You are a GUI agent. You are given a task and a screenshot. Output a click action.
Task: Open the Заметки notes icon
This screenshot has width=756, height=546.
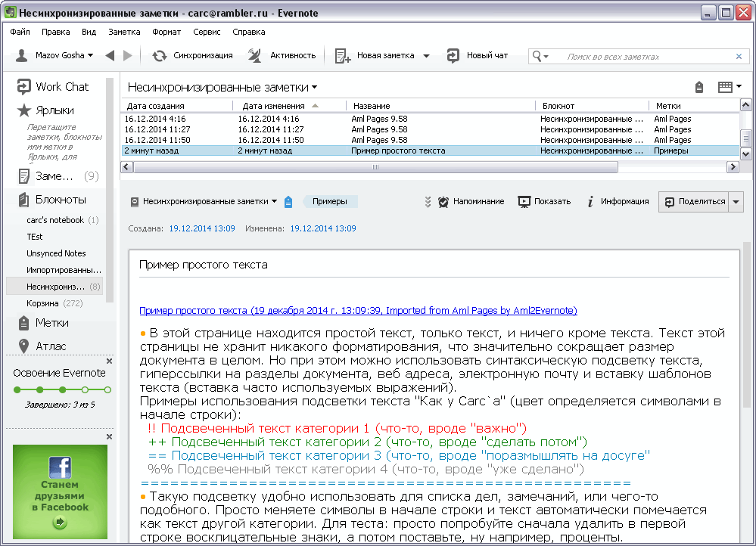pyautogui.click(x=23, y=176)
